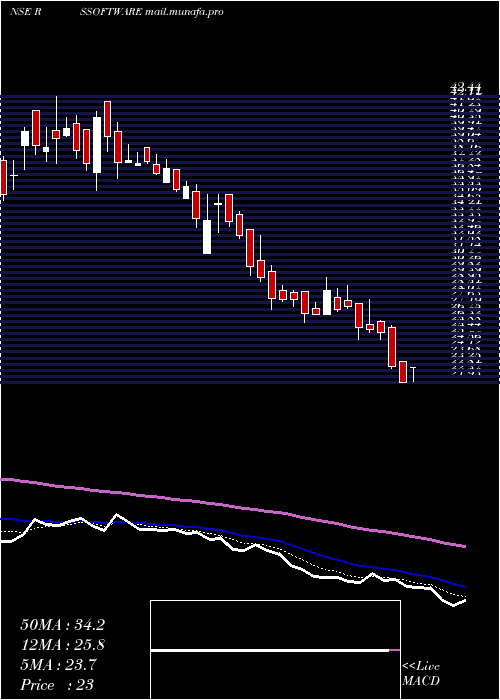Click the Price : 23 label
Screen dimensions: 500x700
click(57, 685)
